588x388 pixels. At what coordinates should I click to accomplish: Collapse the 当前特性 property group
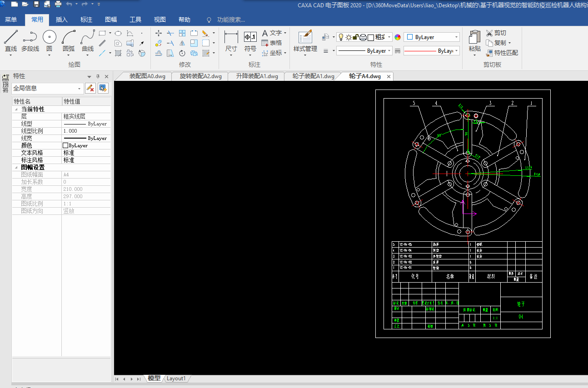click(x=16, y=109)
